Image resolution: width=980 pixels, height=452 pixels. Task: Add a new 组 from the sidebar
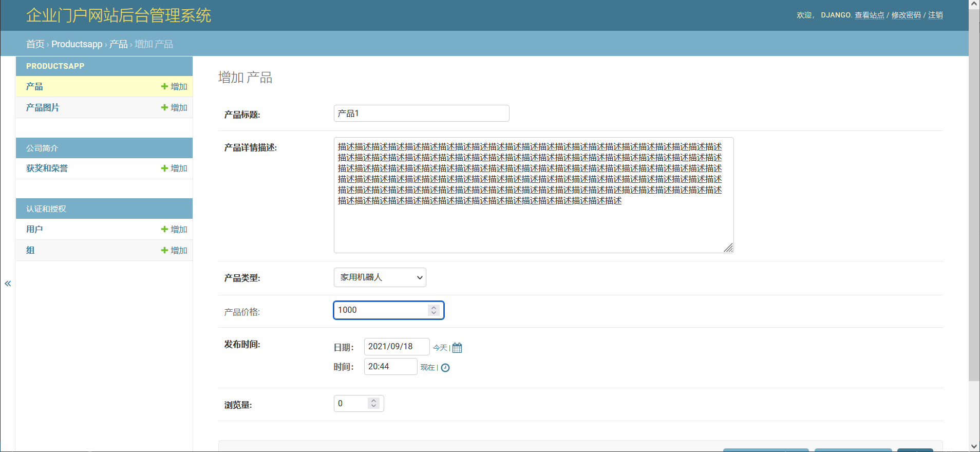[x=174, y=251]
